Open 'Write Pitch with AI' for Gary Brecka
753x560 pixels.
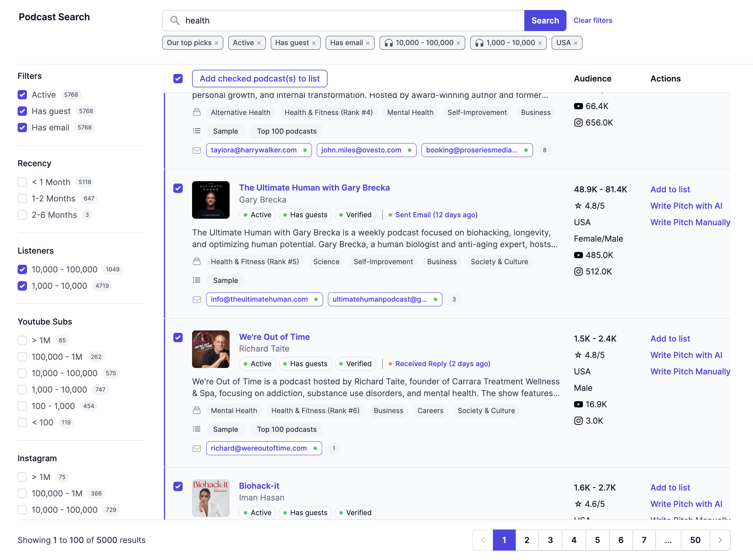point(686,206)
